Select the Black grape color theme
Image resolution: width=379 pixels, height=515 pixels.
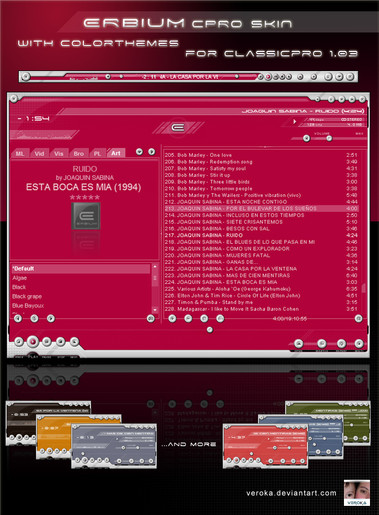point(27,296)
